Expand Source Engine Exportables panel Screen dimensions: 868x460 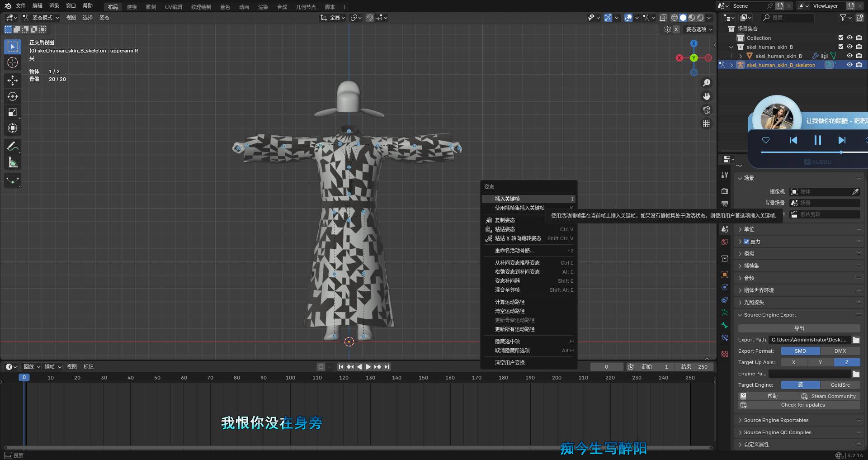pos(799,420)
